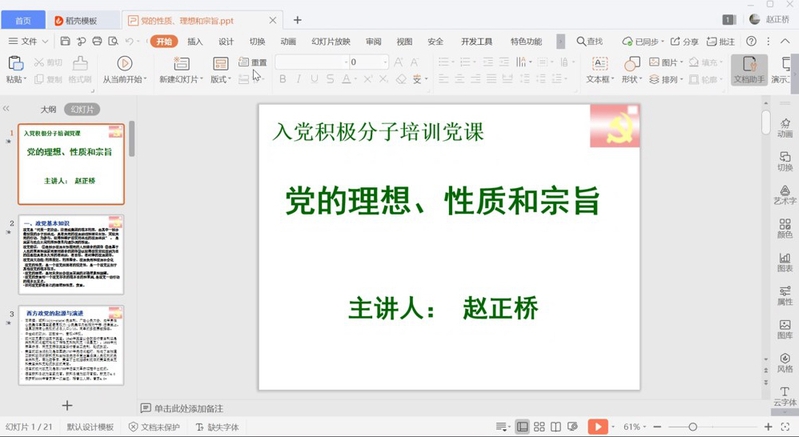Viewport: 799px width, 437px height.
Task: Click the Print icon in quick access toolbar
Action: pos(95,41)
